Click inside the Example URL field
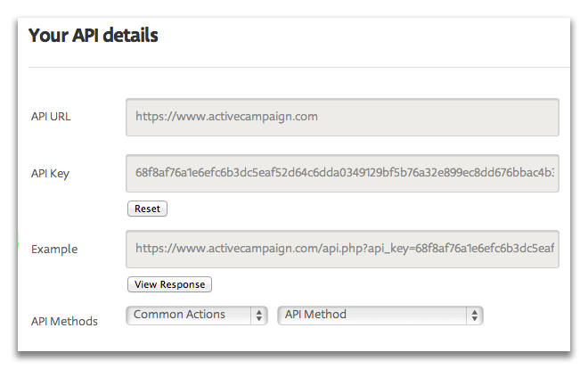The width and height of the screenshot is (588, 369). pyautogui.click(x=342, y=249)
